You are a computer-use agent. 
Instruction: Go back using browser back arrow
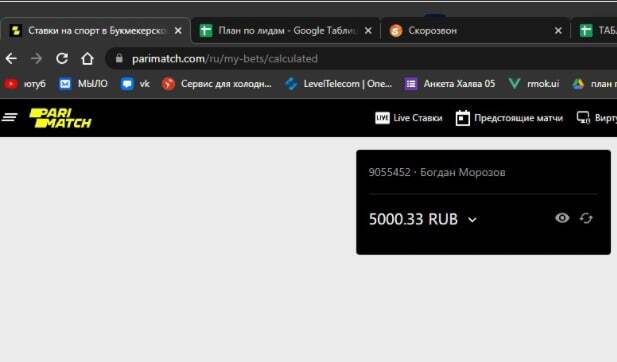(11, 59)
